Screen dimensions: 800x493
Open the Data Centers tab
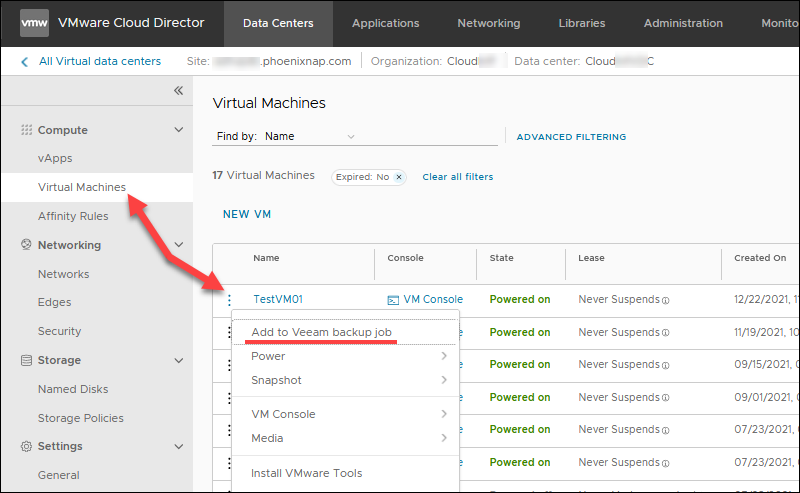pos(278,23)
